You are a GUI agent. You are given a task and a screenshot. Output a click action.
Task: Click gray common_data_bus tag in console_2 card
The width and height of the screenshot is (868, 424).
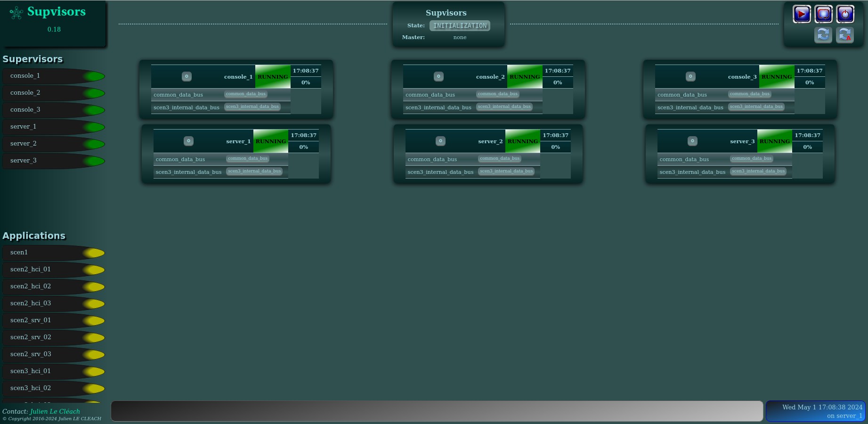click(x=498, y=94)
